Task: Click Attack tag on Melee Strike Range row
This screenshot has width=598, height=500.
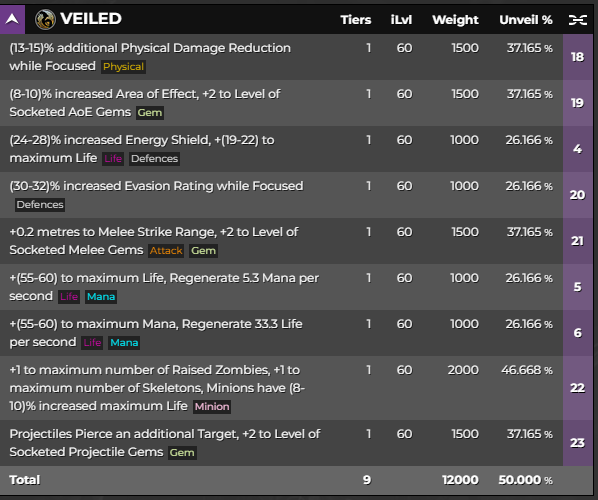Action: coord(166,251)
